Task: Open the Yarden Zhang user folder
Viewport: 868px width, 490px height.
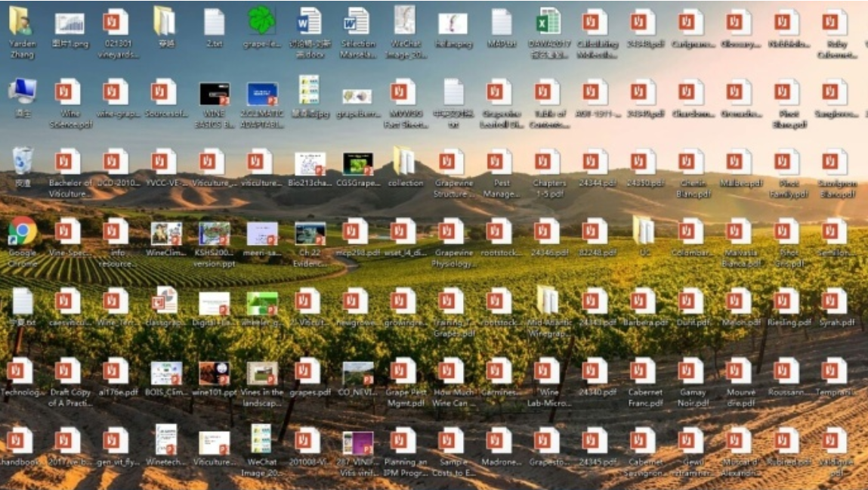Action: click(21, 22)
